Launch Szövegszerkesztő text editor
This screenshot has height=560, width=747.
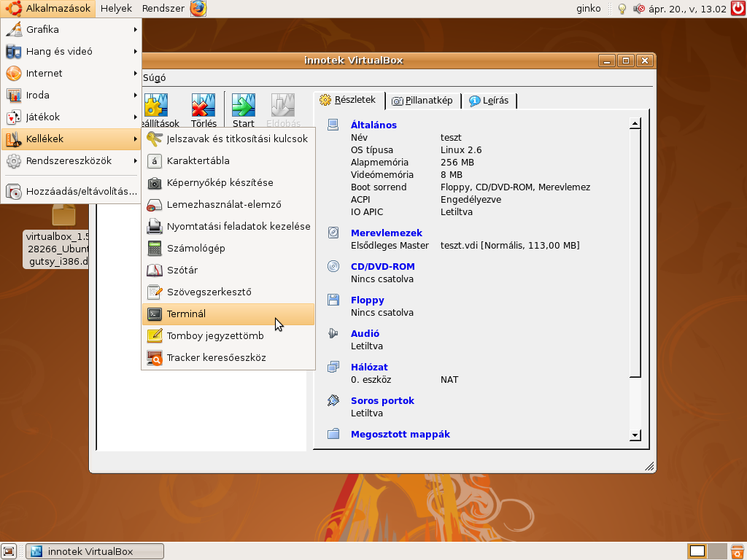click(x=228, y=292)
